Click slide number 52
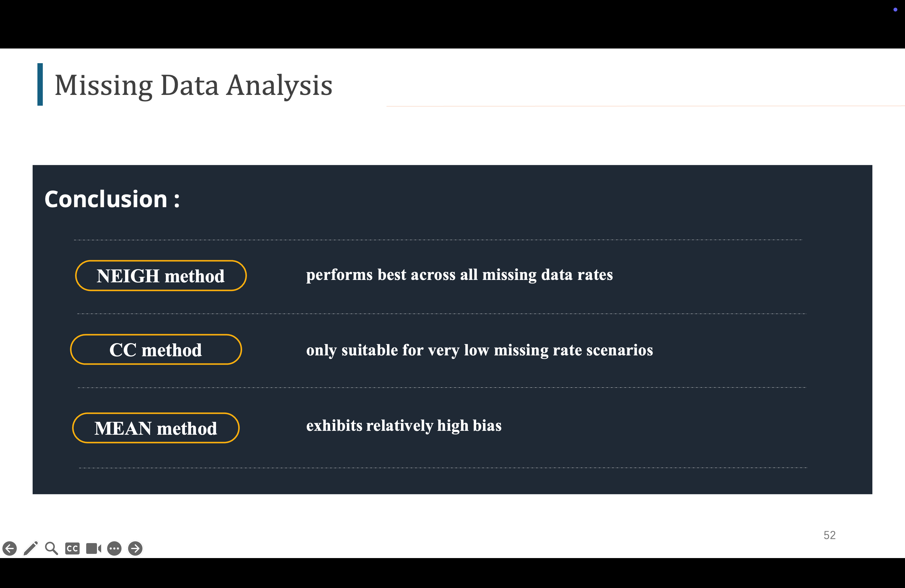Viewport: 905px width, 588px height. 829,535
